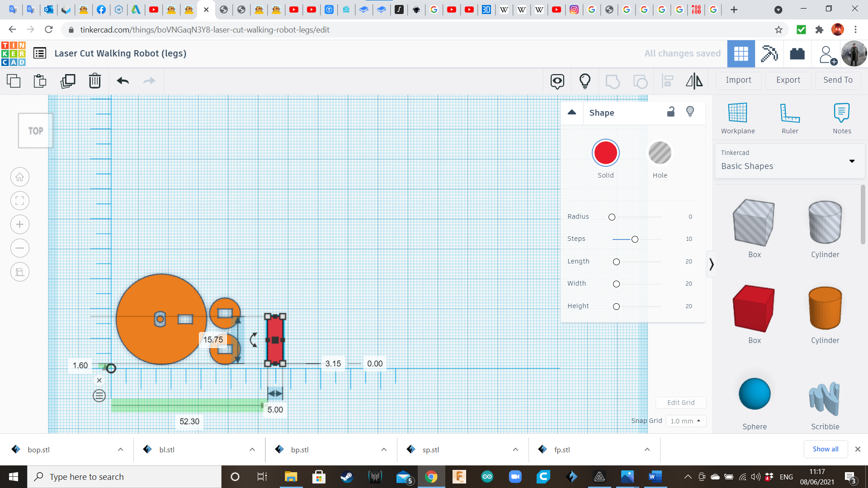Select the Mirror tool icon
Screen dimensions: 868x488
pos(694,81)
